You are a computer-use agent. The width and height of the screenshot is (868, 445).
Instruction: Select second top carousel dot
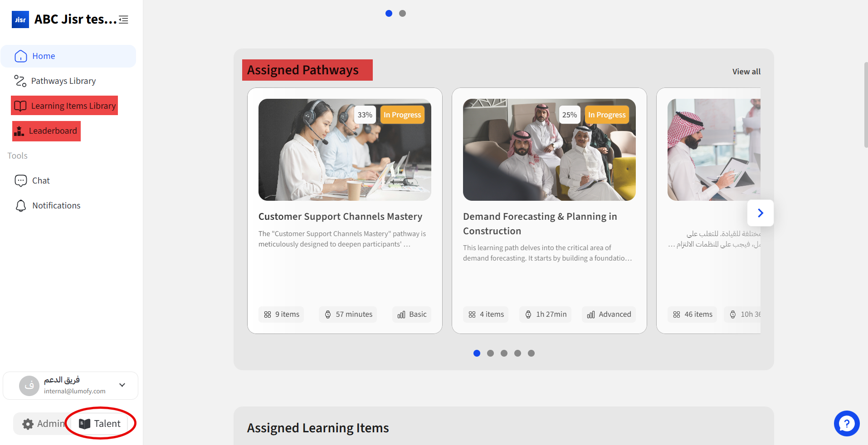tap(402, 14)
